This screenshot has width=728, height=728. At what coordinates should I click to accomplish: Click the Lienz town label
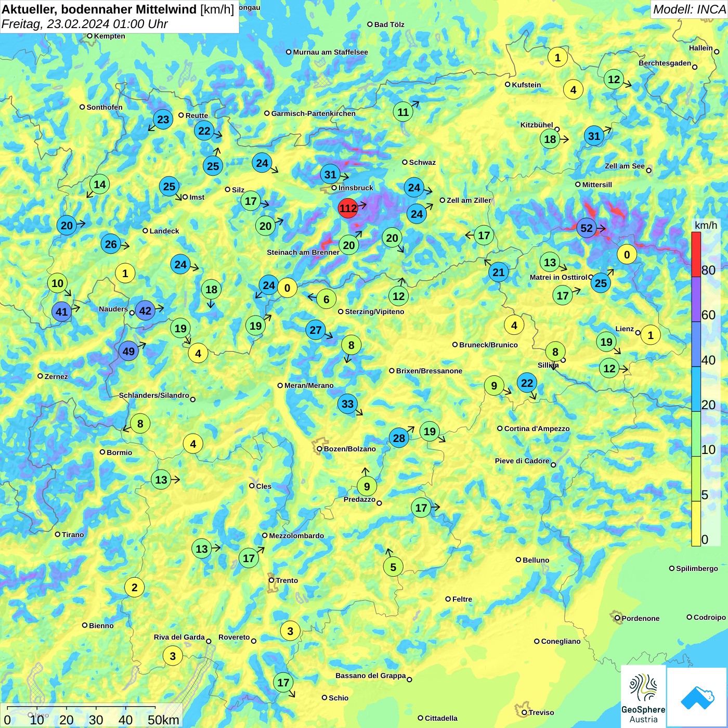pyautogui.click(x=625, y=329)
